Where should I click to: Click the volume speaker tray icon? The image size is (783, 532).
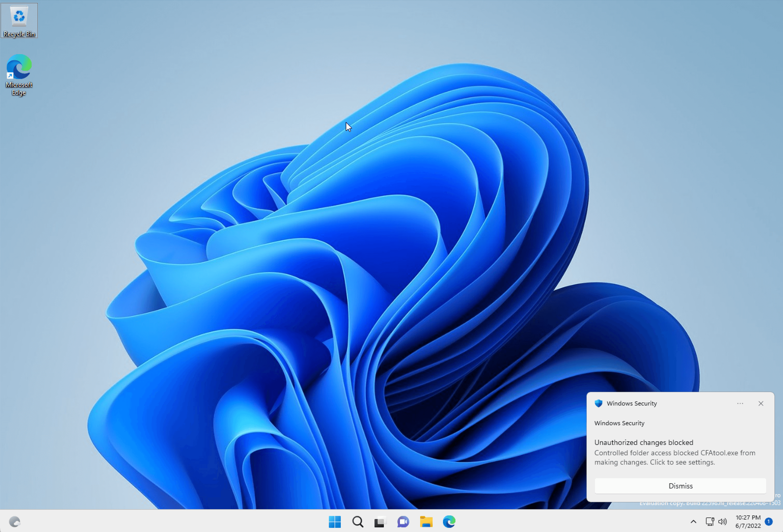point(722,522)
